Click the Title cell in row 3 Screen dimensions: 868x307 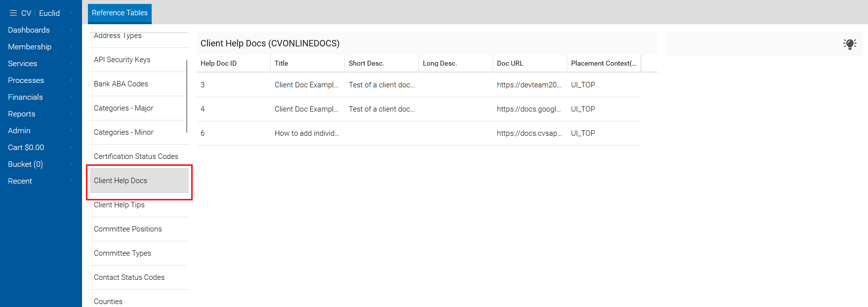307,85
